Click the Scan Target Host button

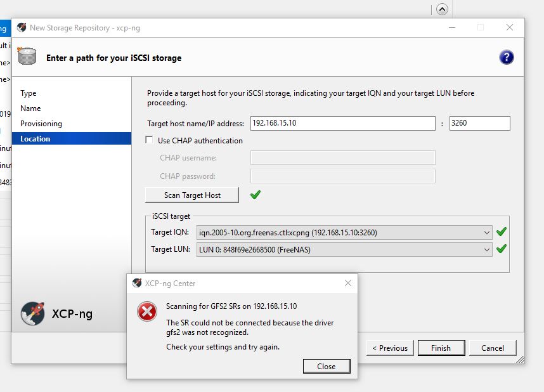coord(192,195)
